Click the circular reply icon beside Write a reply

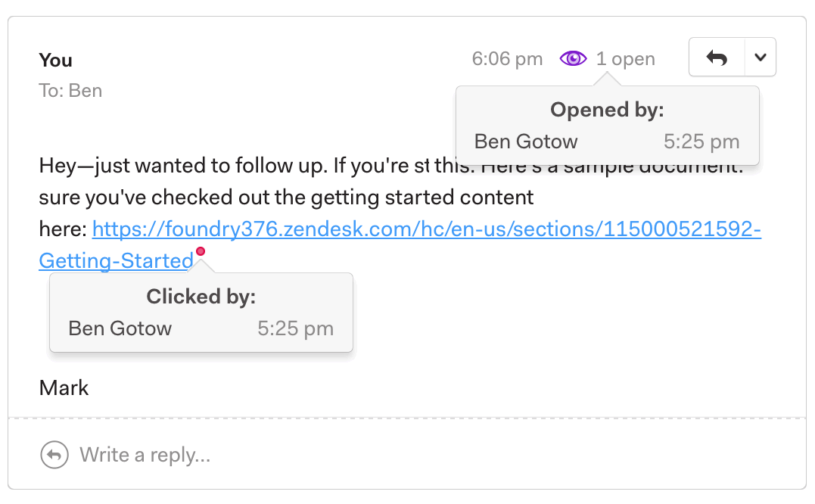54,455
